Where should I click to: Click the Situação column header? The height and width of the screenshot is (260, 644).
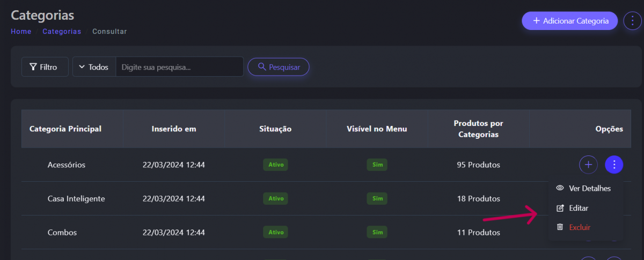tap(275, 129)
